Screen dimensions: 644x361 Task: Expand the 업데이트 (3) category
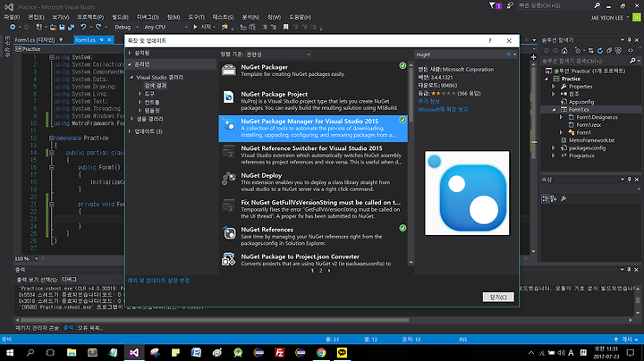pyautogui.click(x=130, y=131)
